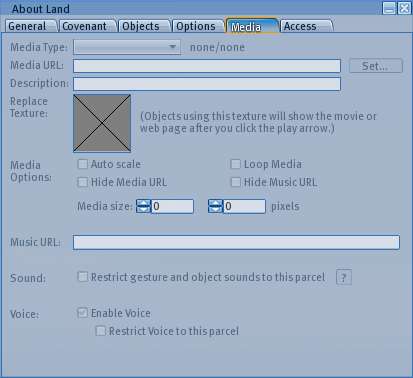Select the Access tab
The image size is (413, 378).
click(306, 26)
